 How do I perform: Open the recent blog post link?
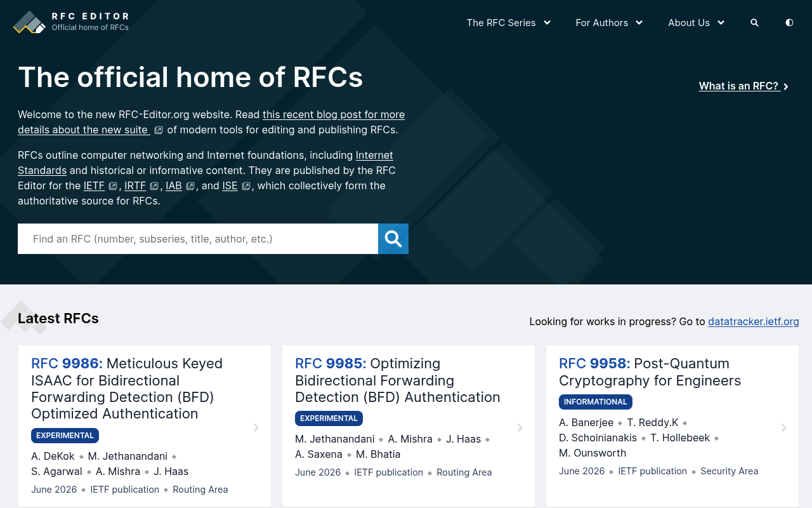point(334,114)
